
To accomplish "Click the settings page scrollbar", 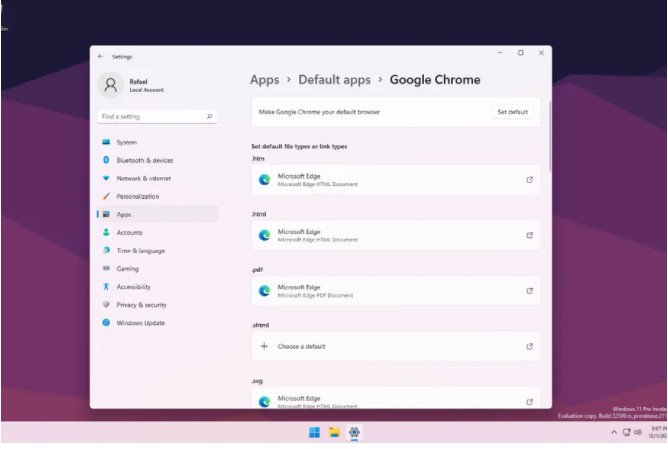I will click(x=550, y=136).
